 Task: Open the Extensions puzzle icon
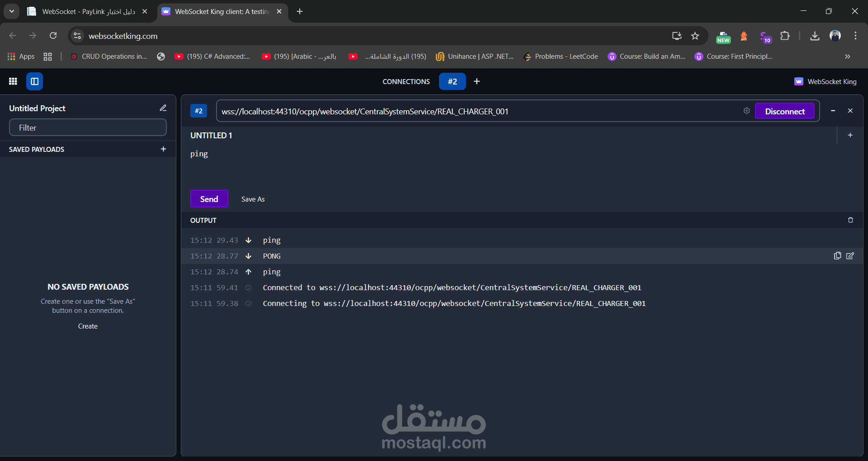point(785,36)
